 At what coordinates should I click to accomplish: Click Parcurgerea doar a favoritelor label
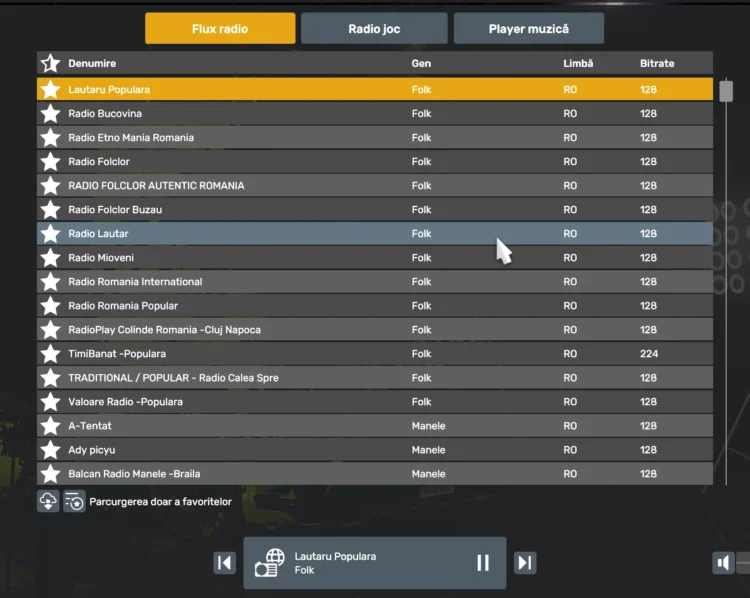coord(160,501)
